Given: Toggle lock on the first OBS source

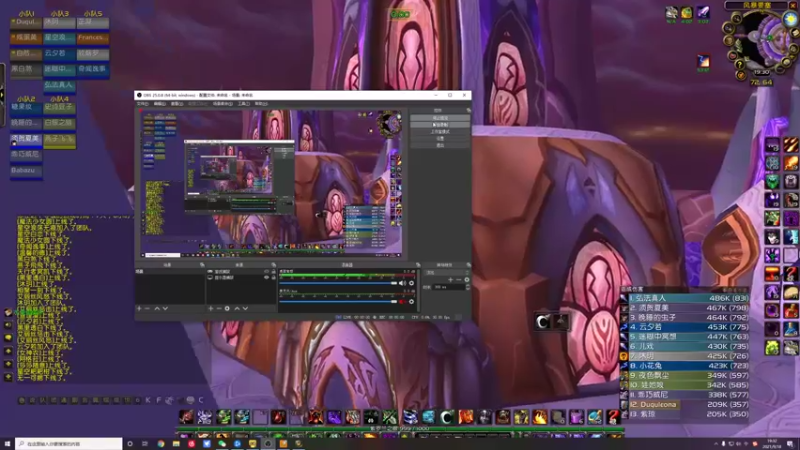Looking at the screenshot, I should [x=273, y=272].
